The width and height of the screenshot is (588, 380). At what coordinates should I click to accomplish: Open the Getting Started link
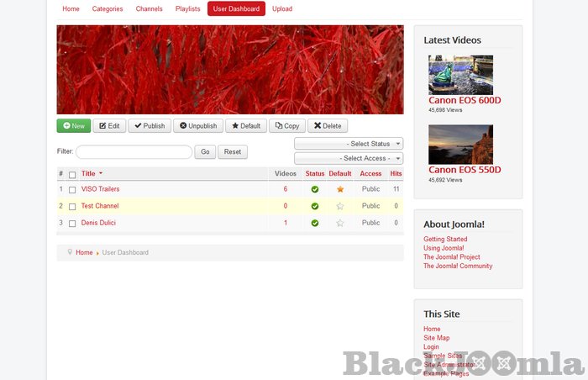[445, 240]
